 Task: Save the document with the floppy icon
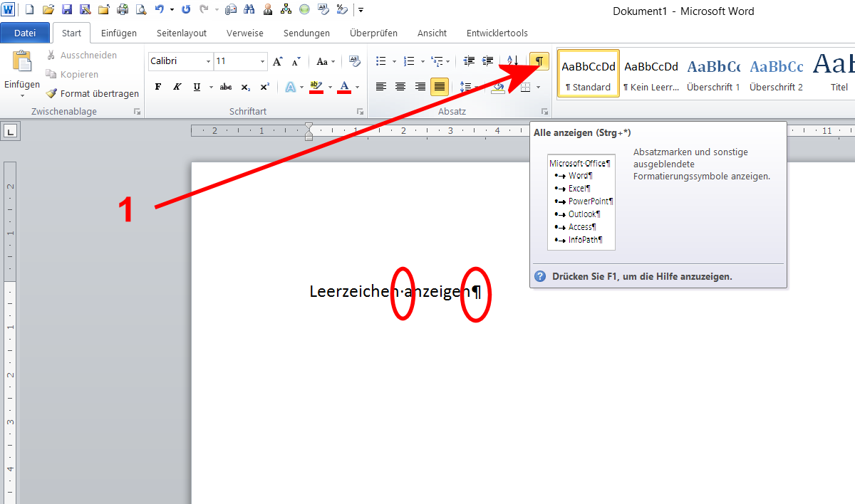tap(67, 10)
